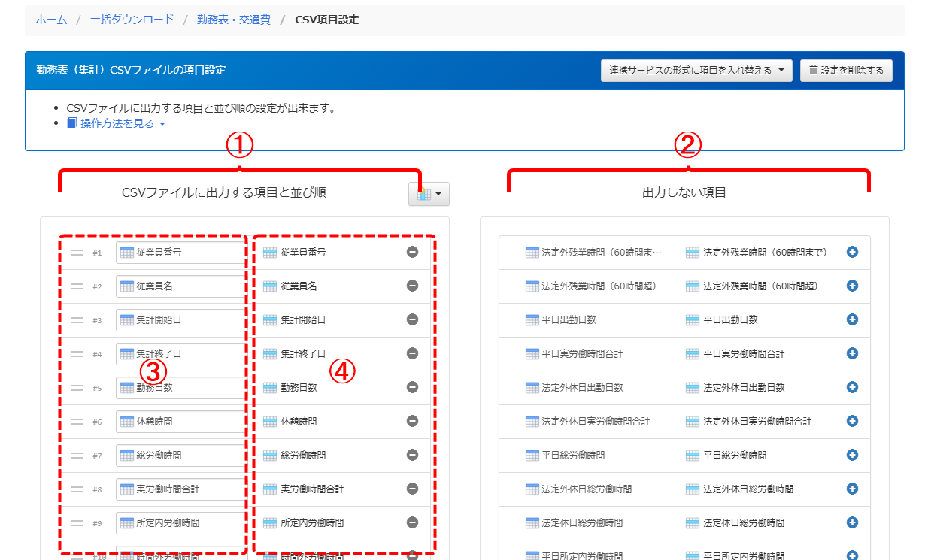Edit the 総労働時間 header name field
934x560 pixels.
pos(180,456)
